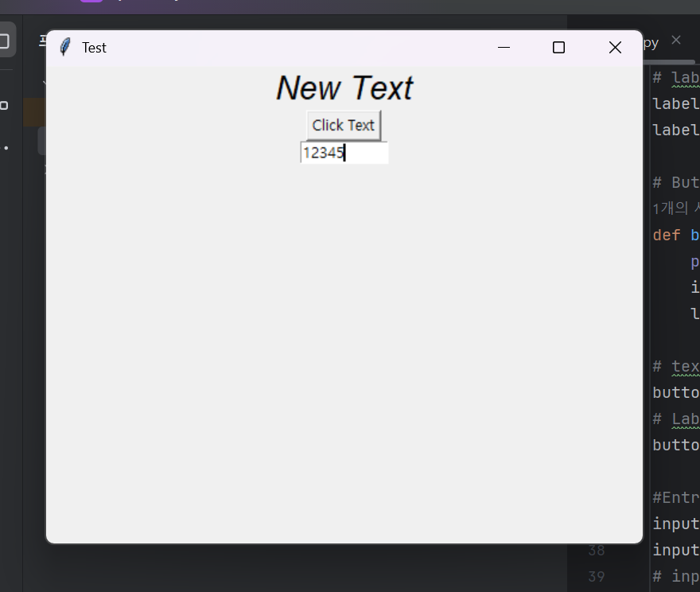Click the "#Entr" comment line in the editor

[675, 497]
